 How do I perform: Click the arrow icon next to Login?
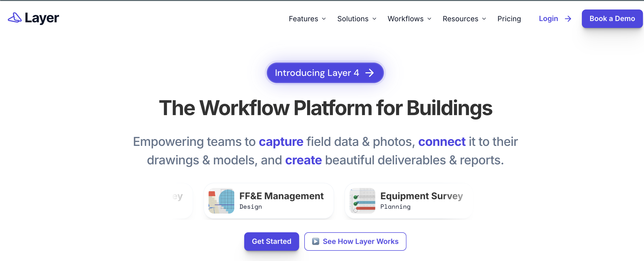[x=568, y=19]
